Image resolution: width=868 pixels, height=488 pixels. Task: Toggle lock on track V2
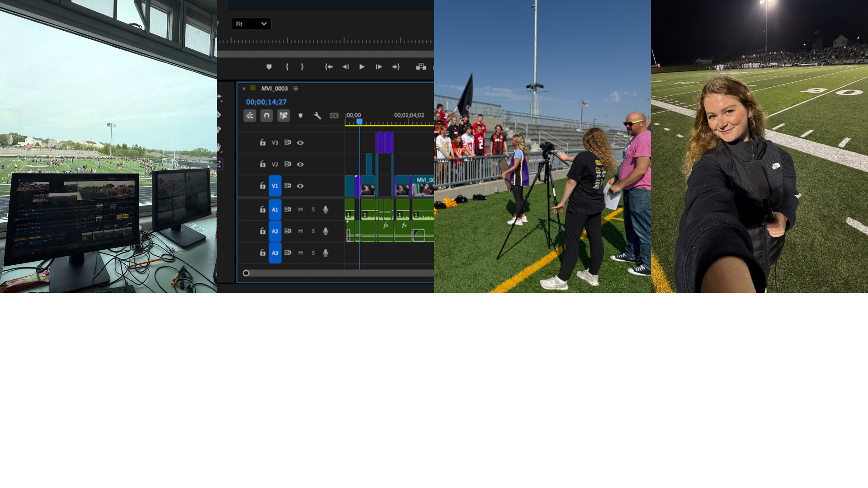[x=262, y=164]
